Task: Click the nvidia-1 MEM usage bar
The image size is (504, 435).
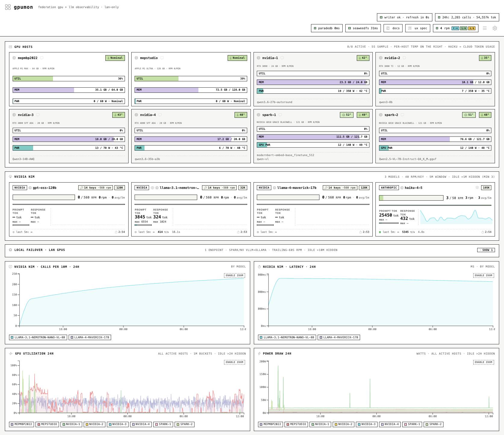Action: pos(313,82)
